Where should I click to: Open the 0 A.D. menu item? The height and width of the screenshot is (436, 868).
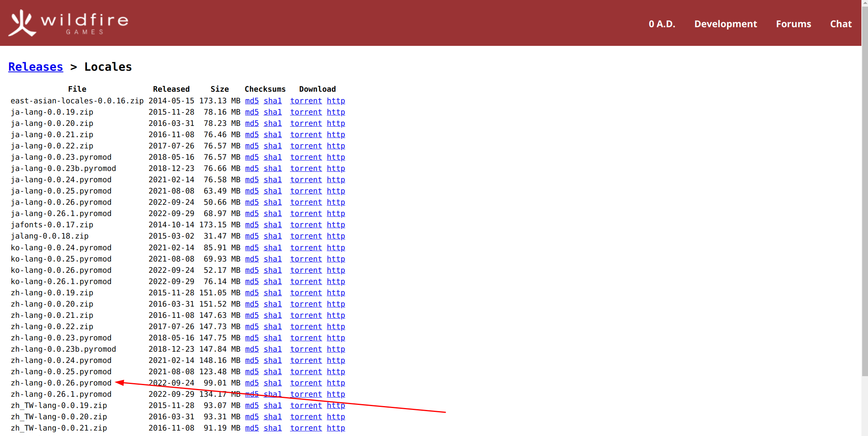[x=662, y=24]
